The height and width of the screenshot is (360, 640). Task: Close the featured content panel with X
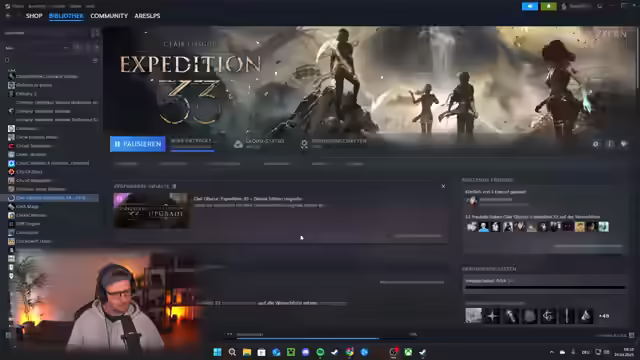443,186
